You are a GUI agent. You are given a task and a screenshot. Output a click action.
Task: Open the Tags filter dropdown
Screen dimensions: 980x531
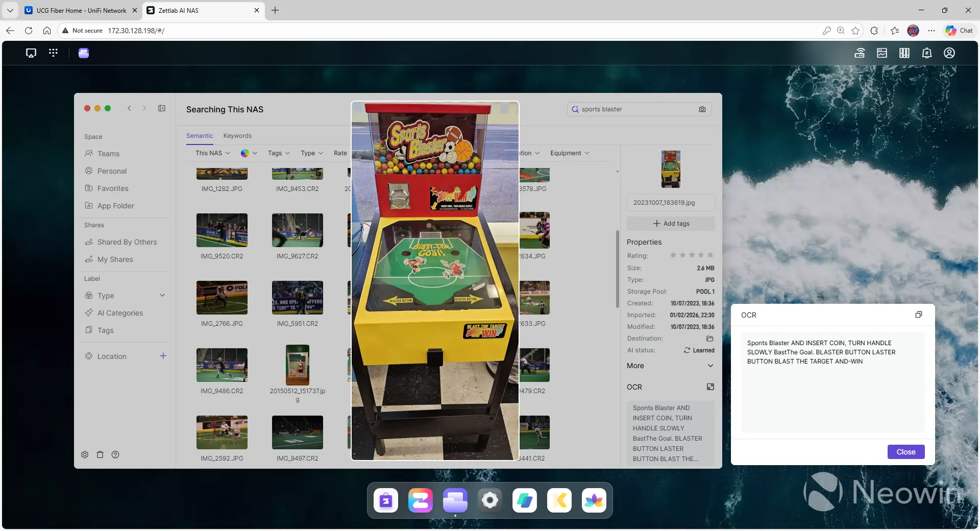pyautogui.click(x=279, y=153)
